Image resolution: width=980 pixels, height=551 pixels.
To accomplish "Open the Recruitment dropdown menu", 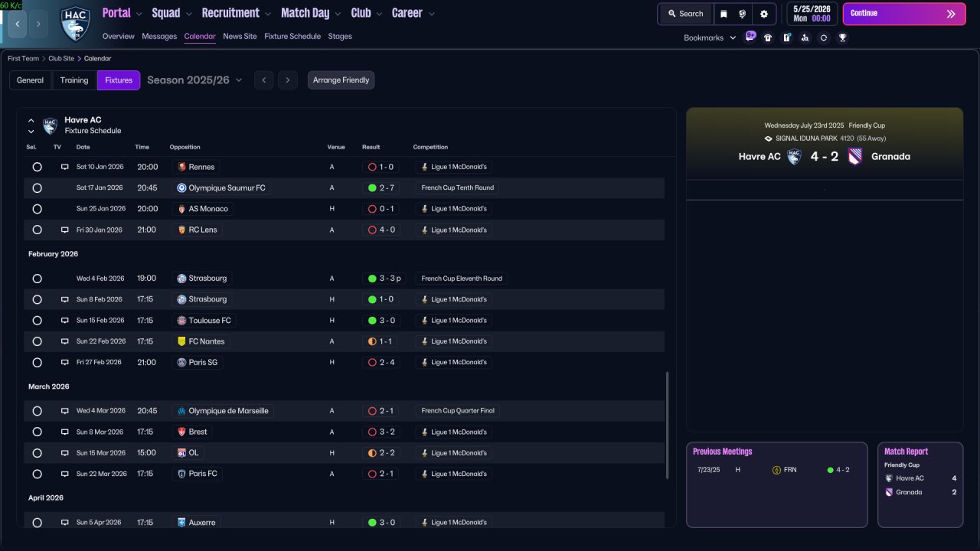I will 237,13.
